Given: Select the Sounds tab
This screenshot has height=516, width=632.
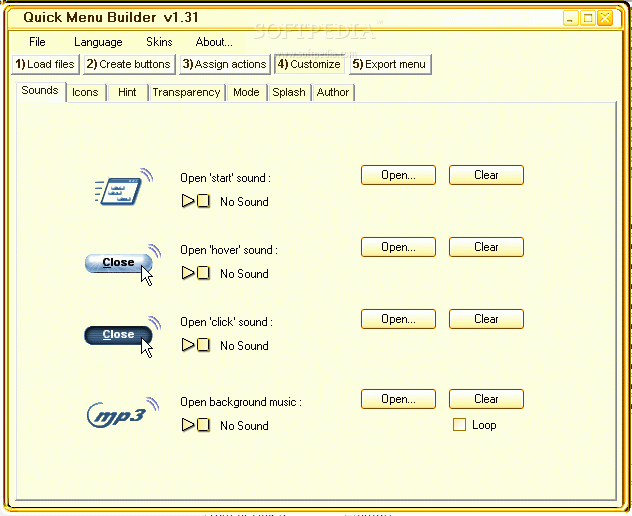Looking at the screenshot, I should [x=40, y=91].
